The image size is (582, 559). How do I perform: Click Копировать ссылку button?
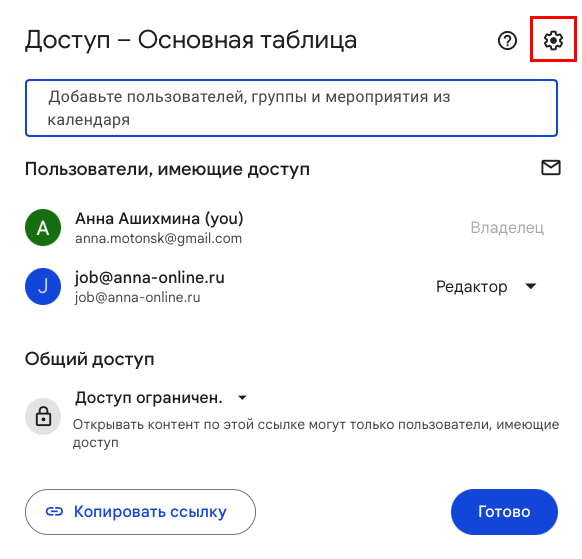tap(140, 511)
